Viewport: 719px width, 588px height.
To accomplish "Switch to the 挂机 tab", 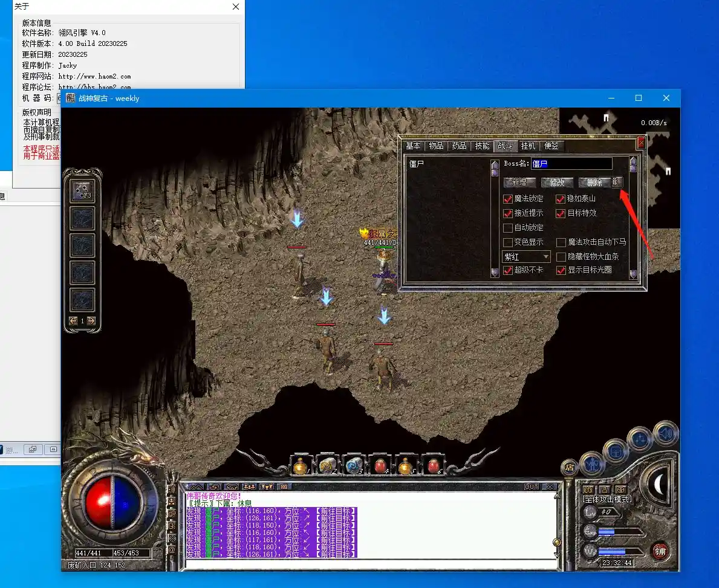I will click(x=528, y=146).
